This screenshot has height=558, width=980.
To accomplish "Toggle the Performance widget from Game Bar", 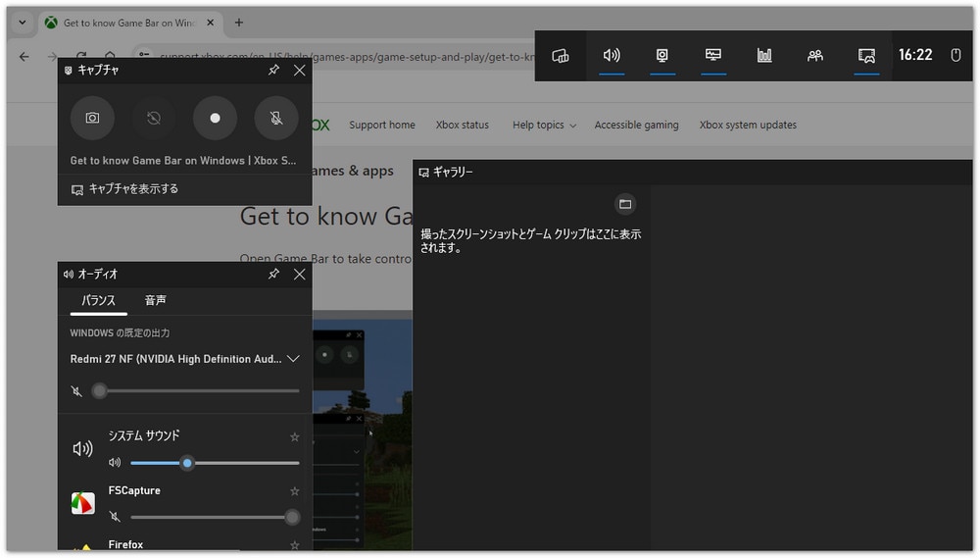I will [713, 56].
